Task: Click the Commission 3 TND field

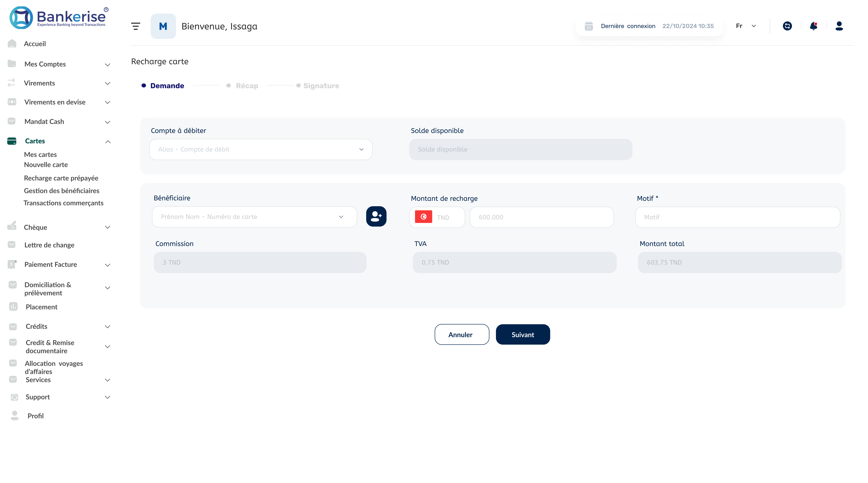Action: (x=260, y=262)
